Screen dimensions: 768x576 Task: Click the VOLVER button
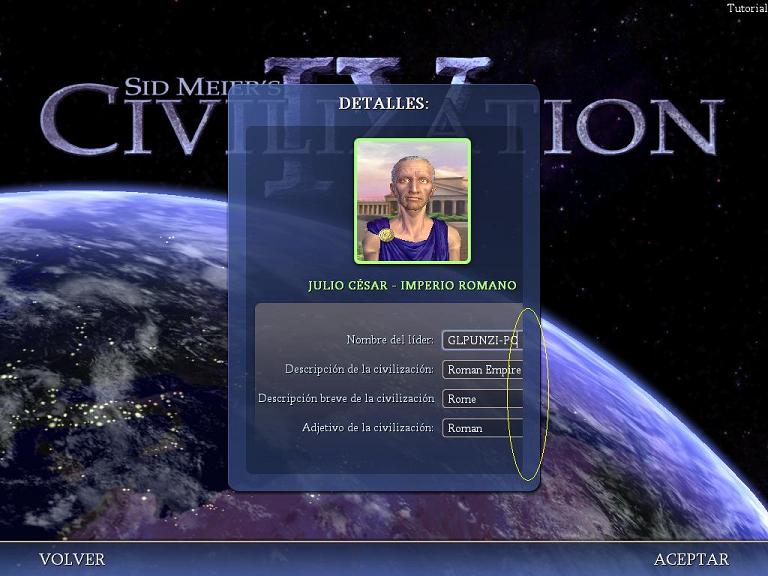tap(72, 559)
